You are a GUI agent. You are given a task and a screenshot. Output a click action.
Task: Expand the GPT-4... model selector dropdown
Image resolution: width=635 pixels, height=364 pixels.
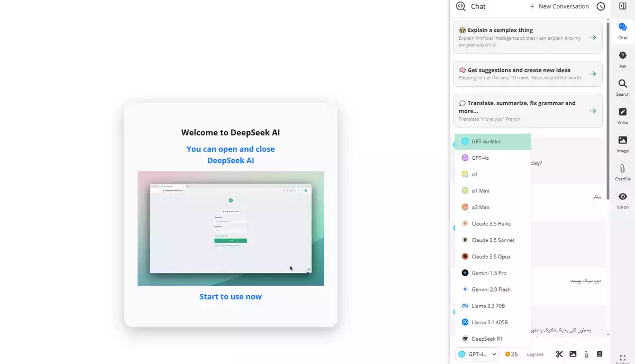477,354
